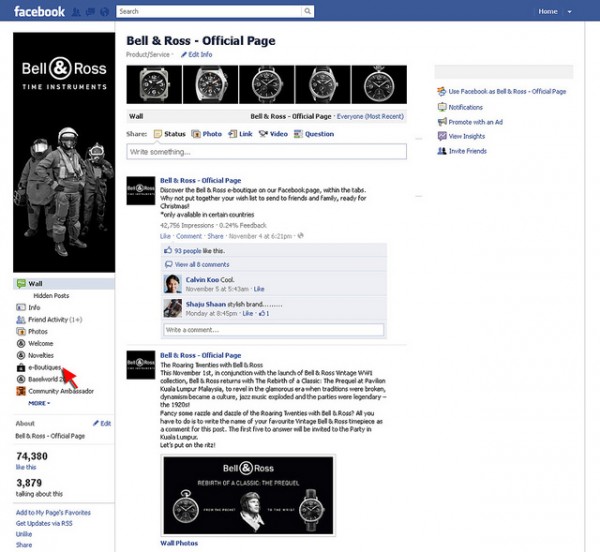Viewport: 600px width, 552px height.
Task: Open the friend requests icon in header
Action: click(76, 12)
